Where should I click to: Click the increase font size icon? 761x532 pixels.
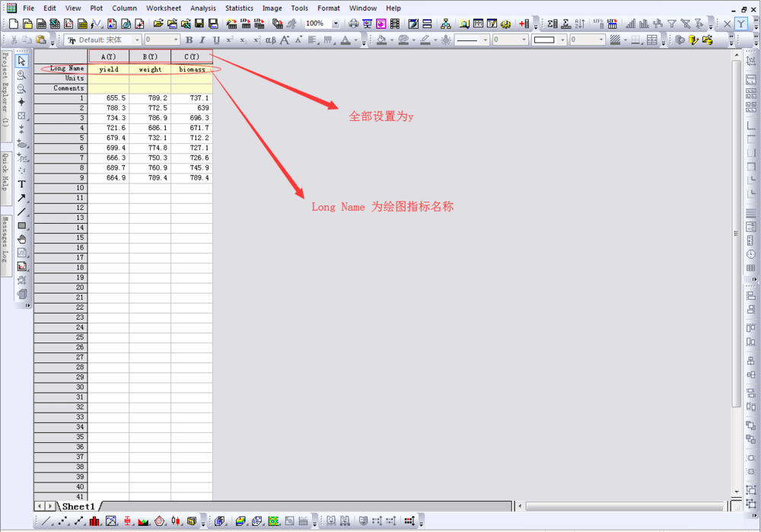pyautogui.click(x=285, y=40)
